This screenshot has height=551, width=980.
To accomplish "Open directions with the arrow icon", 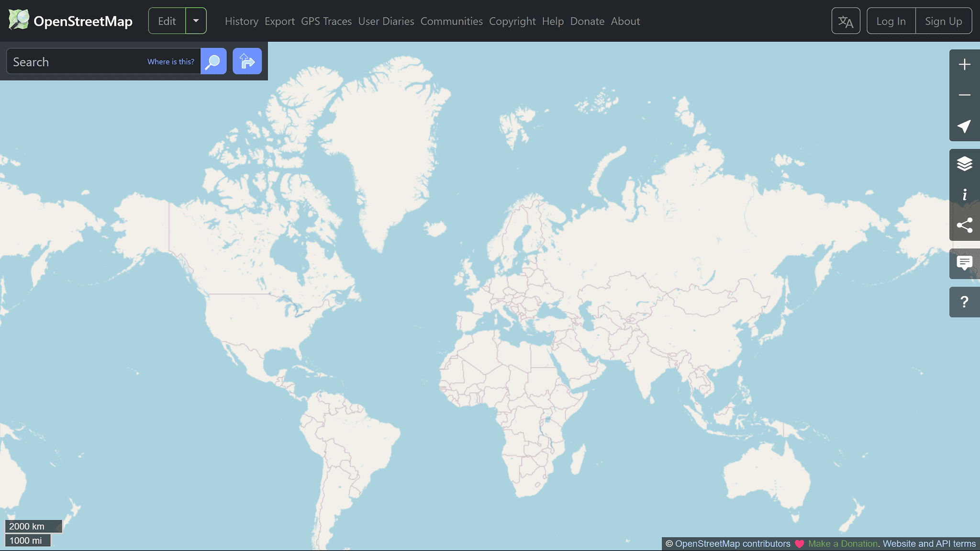I will (x=247, y=61).
